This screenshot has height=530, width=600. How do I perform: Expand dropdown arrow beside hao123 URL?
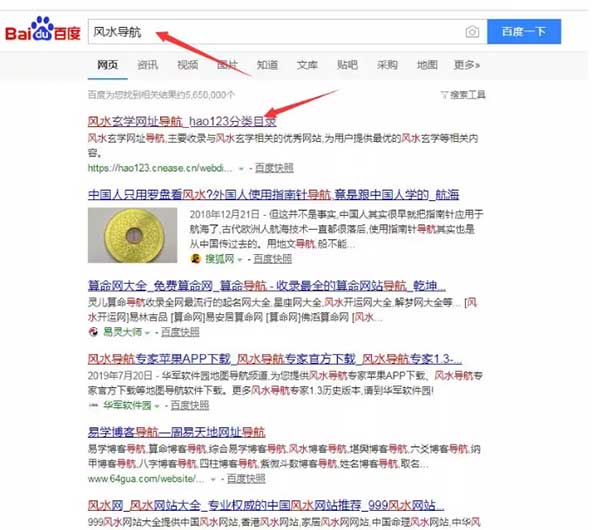[x=241, y=168]
